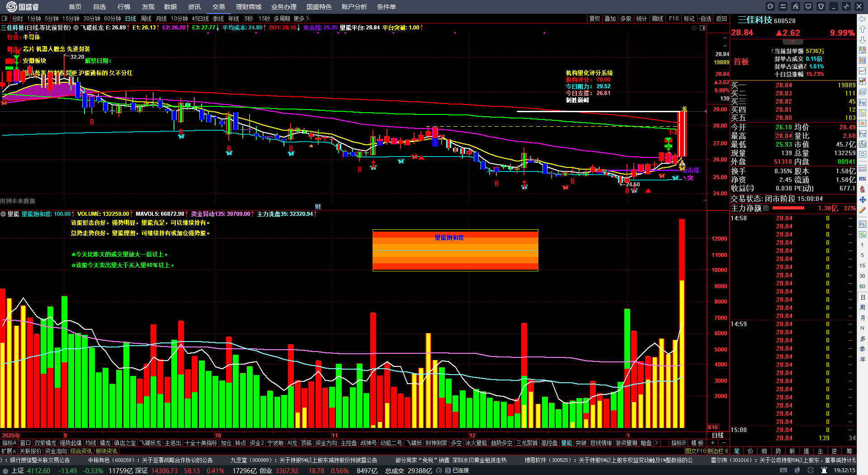This screenshot has width=868, height=475.
Task: Click the X10 volume scale button
Action: [x=713, y=427]
